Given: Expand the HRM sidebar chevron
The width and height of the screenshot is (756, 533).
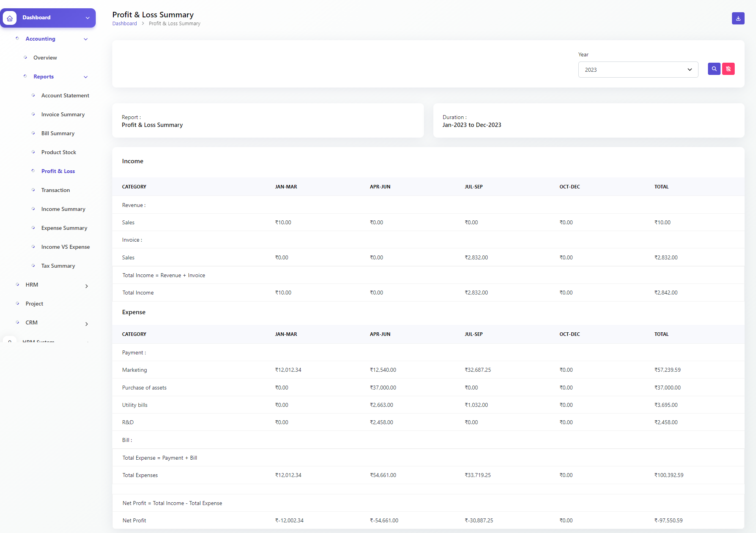Looking at the screenshot, I should [86, 286].
